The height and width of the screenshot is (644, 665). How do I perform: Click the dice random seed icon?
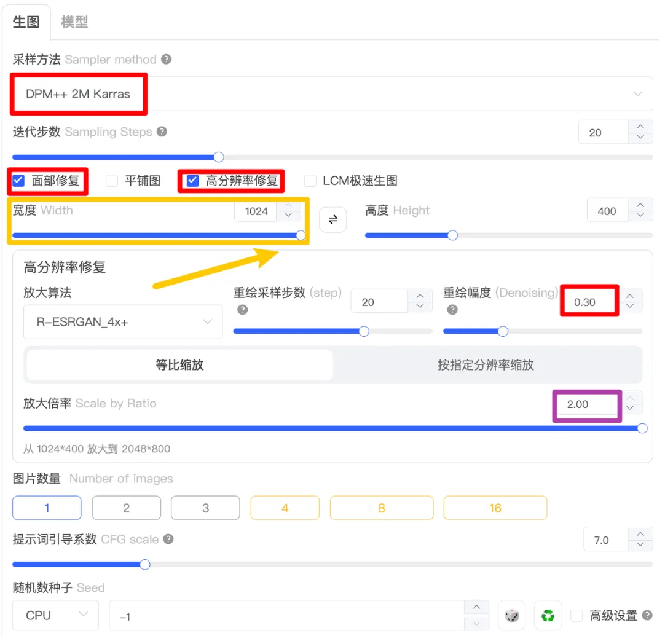(511, 615)
